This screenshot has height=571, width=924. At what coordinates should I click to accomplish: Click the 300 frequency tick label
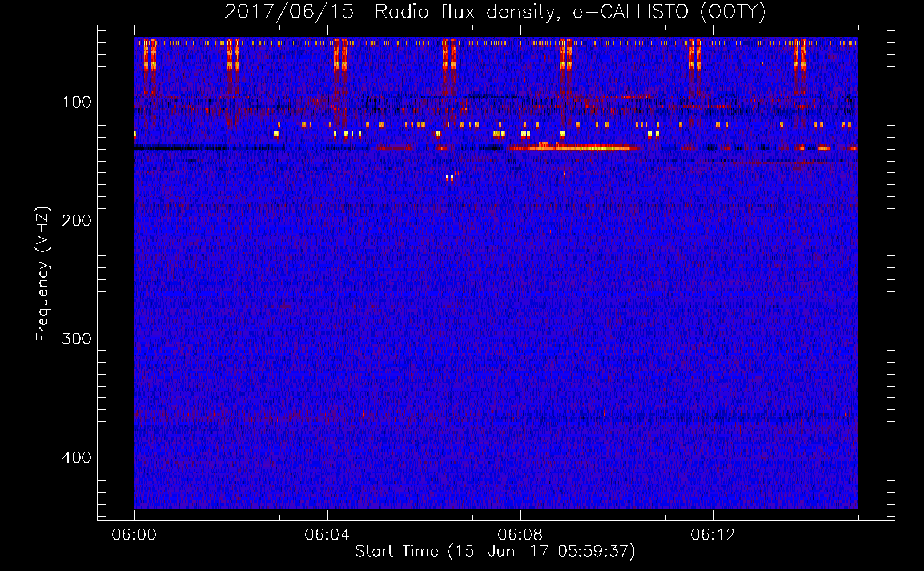[77, 339]
